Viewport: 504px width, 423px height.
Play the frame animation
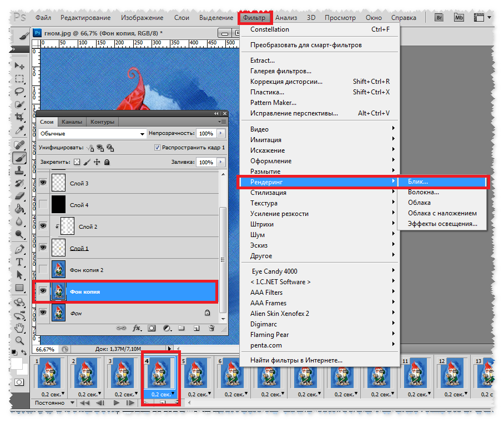click(x=117, y=403)
